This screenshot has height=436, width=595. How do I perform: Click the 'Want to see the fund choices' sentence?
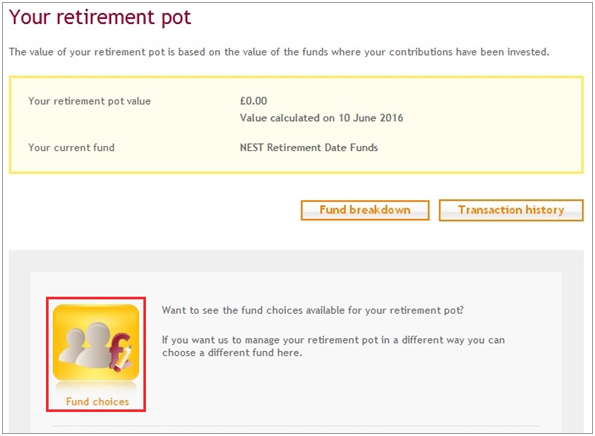tap(313, 310)
